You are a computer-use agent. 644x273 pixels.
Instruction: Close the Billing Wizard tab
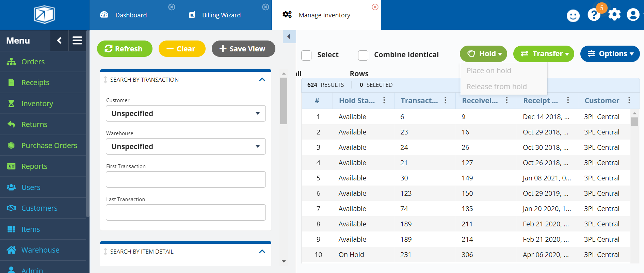(265, 7)
